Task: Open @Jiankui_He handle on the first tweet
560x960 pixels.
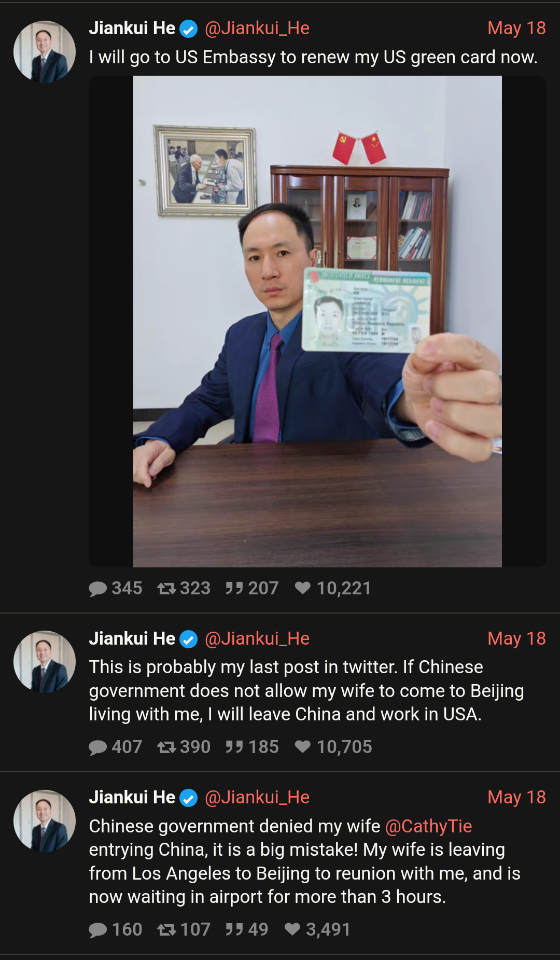Action: tap(257, 28)
